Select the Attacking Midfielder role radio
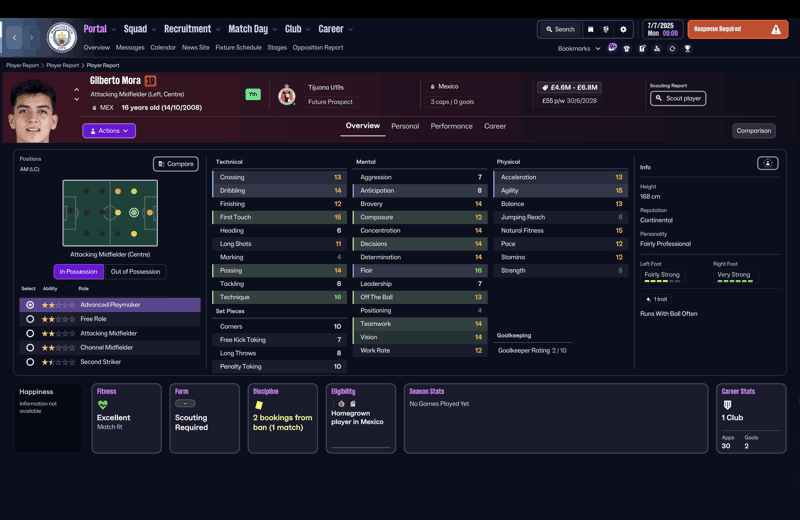 [x=30, y=333]
